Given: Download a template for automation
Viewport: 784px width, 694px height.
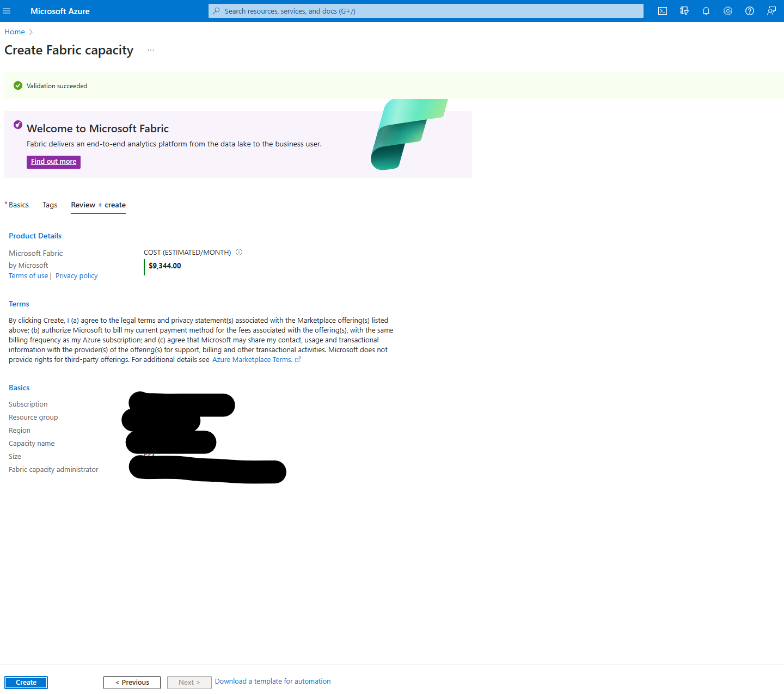Looking at the screenshot, I should click(272, 681).
